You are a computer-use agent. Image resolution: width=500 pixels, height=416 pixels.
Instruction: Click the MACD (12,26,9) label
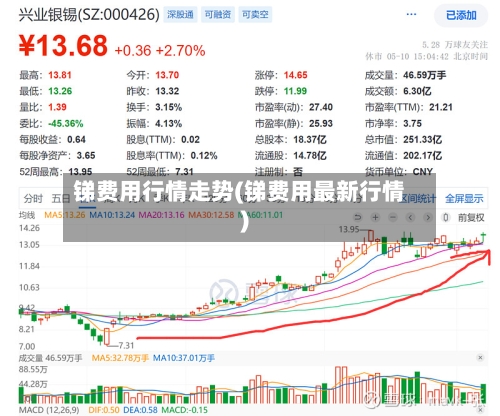coord(49,410)
